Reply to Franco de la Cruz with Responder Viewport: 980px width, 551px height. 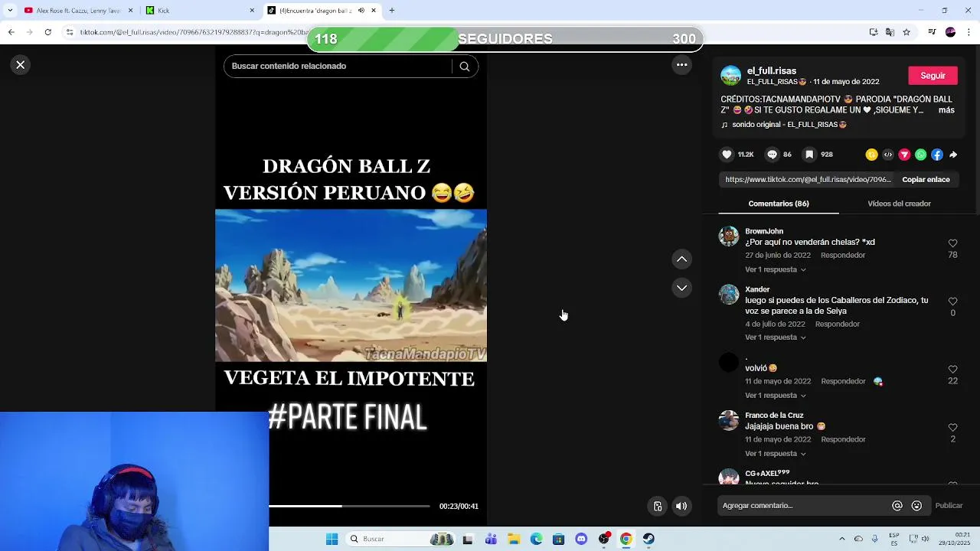click(x=843, y=439)
